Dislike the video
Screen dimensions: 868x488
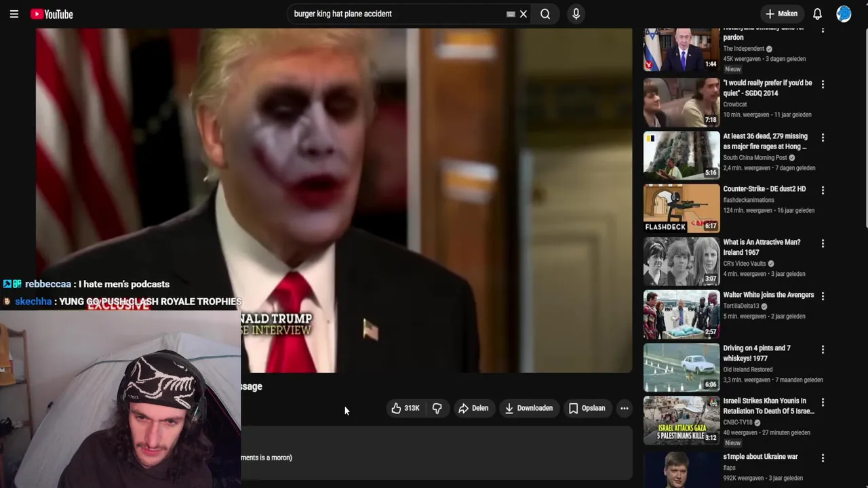(437, 408)
